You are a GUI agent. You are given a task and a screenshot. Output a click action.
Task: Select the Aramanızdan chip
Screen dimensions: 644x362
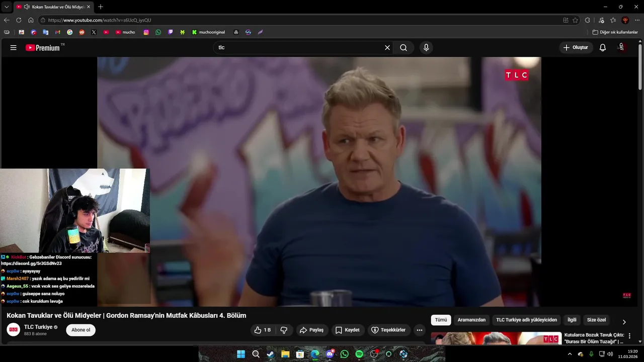pos(471,320)
